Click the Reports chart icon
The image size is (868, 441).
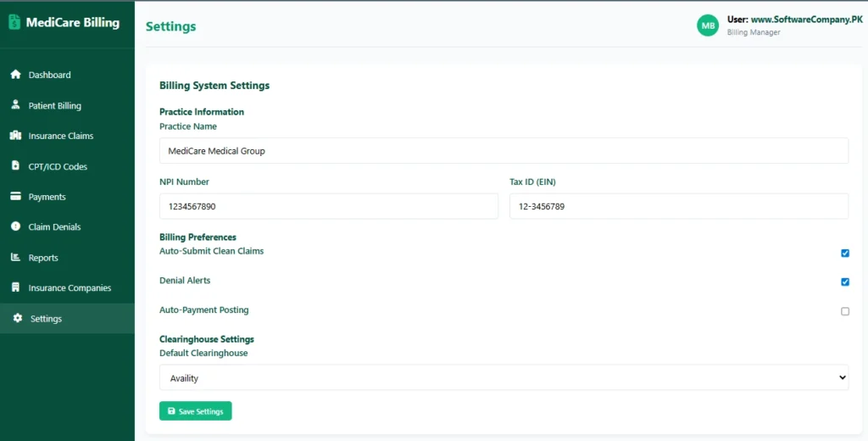coord(15,258)
